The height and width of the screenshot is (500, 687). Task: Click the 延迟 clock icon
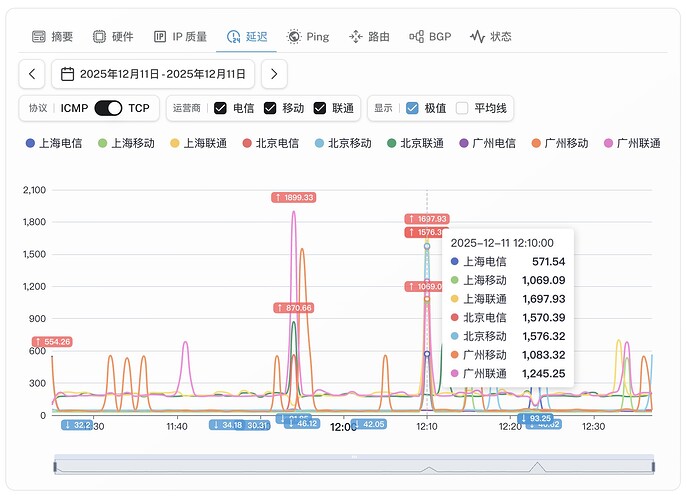point(234,36)
